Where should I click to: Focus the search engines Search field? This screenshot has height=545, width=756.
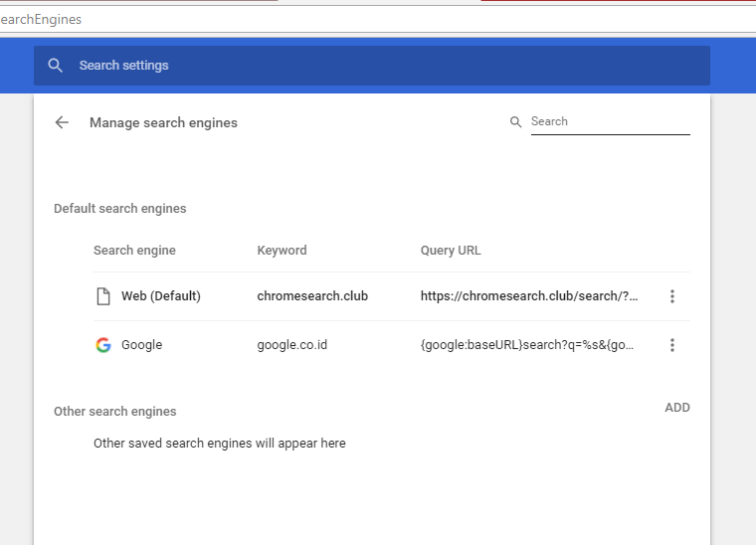pos(611,122)
